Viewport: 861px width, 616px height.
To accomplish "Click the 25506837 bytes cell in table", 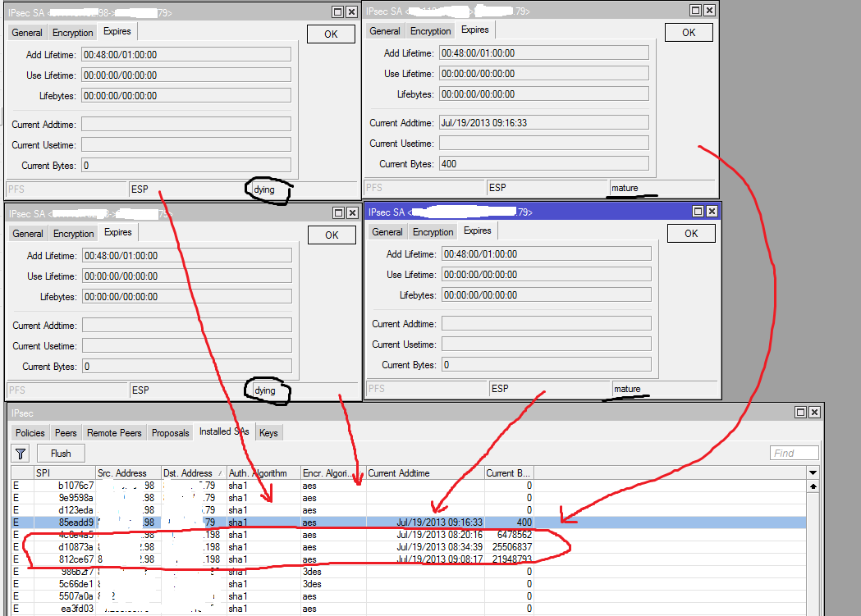I will coord(509,547).
